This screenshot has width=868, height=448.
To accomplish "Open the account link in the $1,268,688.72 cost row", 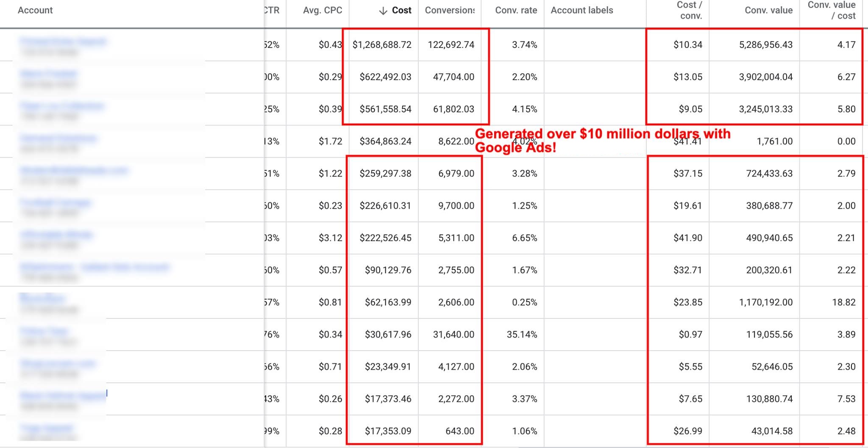I will coord(63,41).
